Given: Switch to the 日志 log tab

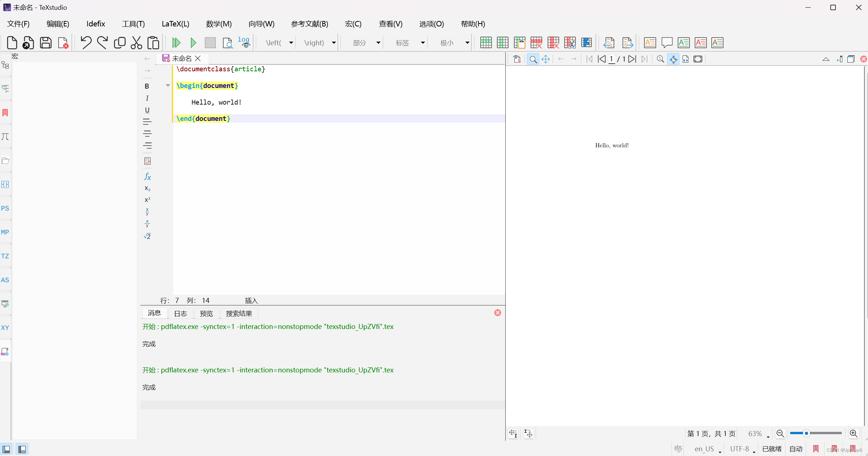Looking at the screenshot, I should pos(180,313).
